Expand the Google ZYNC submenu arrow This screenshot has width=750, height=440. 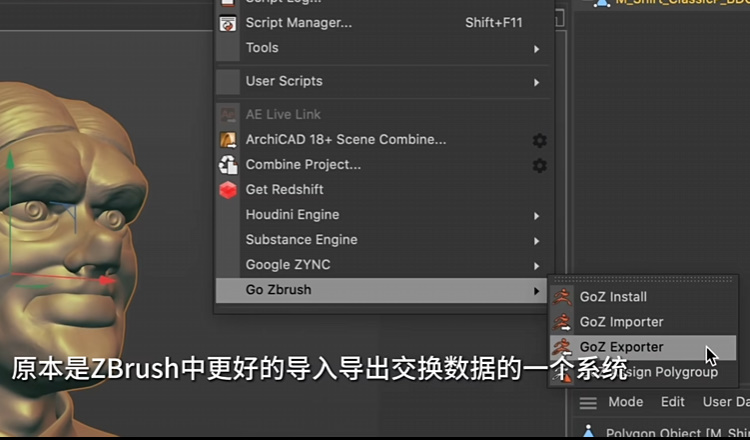pyautogui.click(x=537, y=266)
